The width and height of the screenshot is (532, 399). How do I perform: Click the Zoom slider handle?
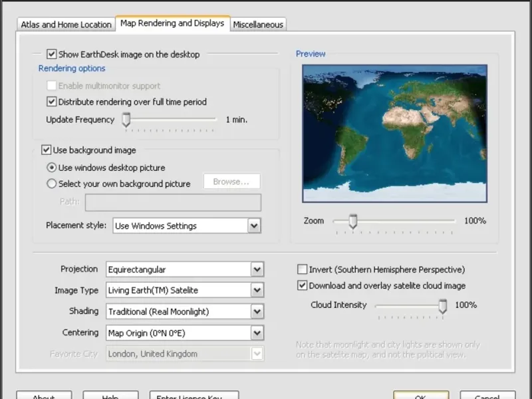coord(353,221)
